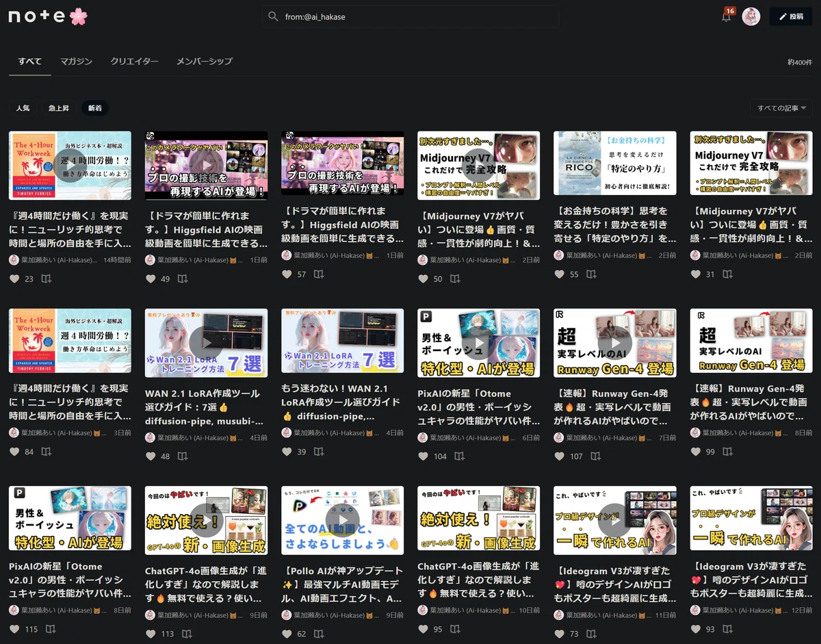Open the すべての記事 filter dropdown
Screen dimensions: 821x644
click(781, 108)
